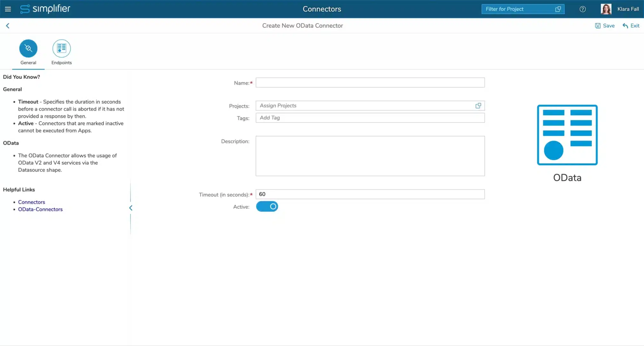The height and width of the screenshot is (346, 644).
Task: Toggle the Active switch off
Action: tap(267, 207)
